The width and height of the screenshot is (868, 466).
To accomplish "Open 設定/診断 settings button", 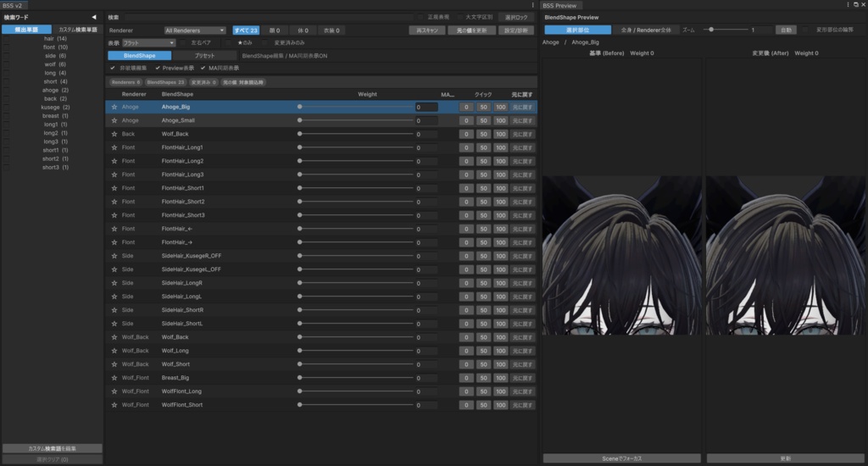I will (x=516, y=31).
